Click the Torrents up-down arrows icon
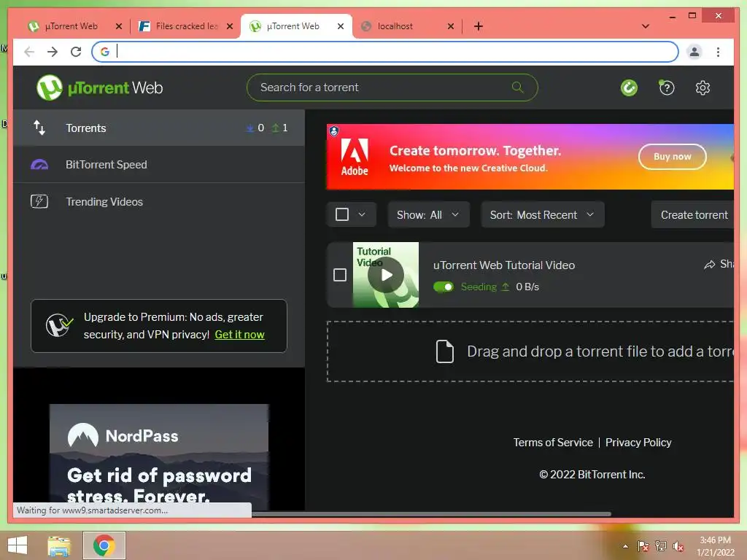Image resolution: width=747 pixels, height=560 pixels. tap(39, 128)
